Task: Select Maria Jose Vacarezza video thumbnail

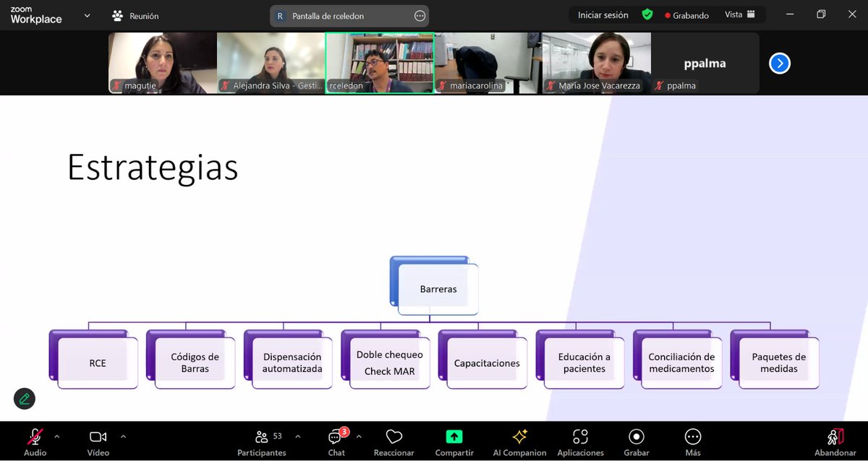Action: pyautogui.click(x=597, y=63)
